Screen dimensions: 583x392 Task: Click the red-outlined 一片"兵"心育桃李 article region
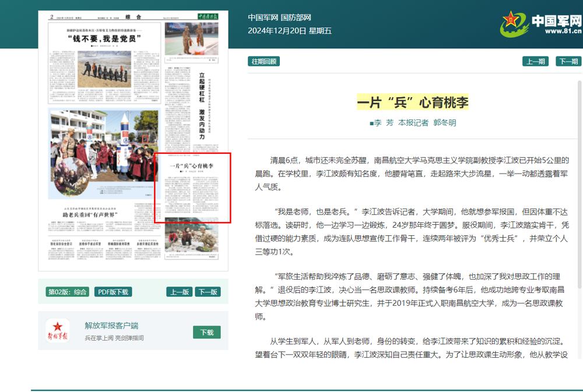(192, 188)
